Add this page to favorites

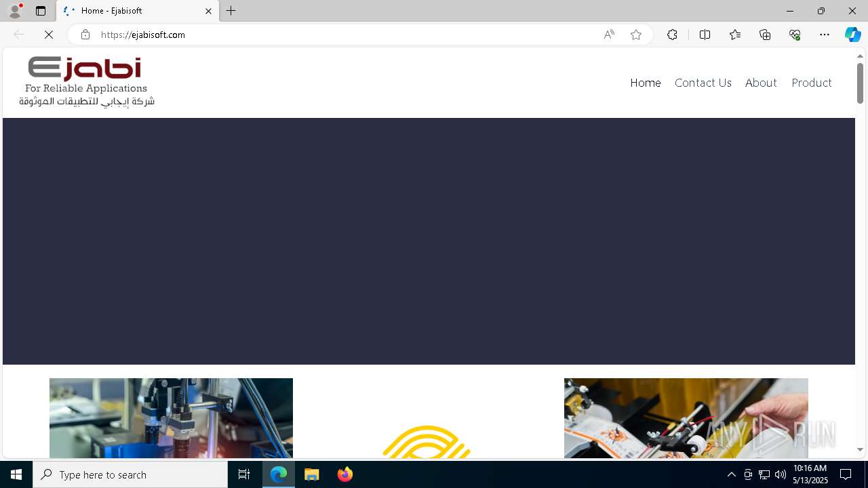[636, 35]
